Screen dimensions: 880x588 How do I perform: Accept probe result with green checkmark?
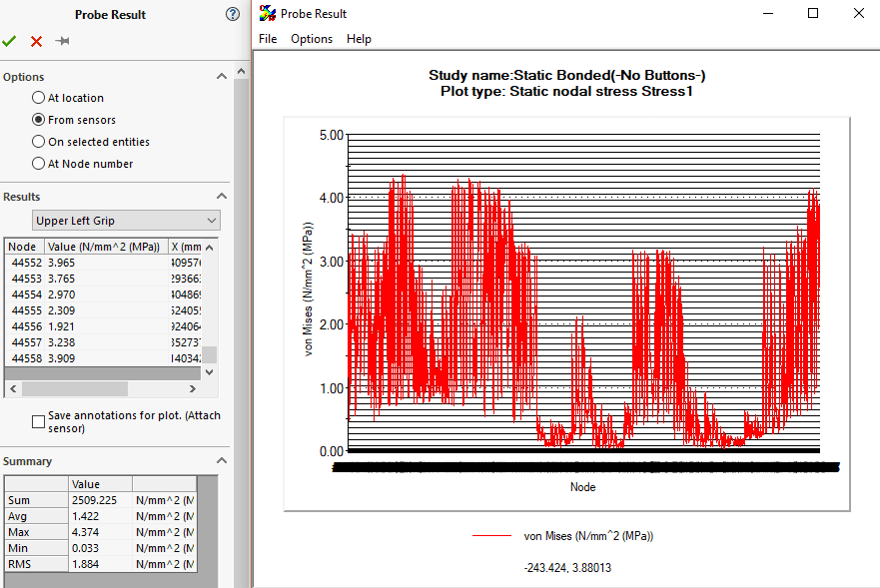(9, 41)
